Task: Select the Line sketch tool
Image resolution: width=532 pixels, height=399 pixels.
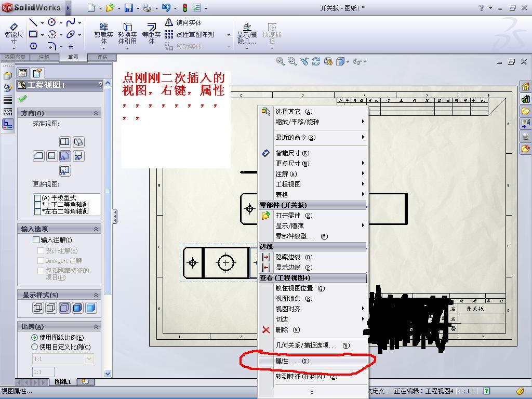Action: coord(33,23)
